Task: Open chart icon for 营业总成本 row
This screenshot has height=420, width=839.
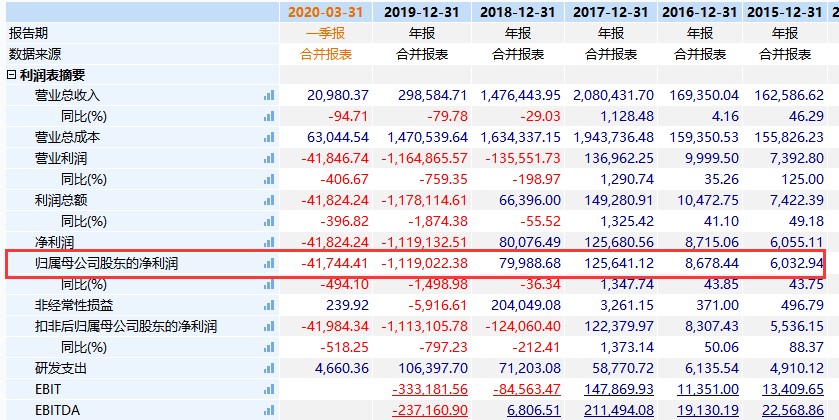Action: (x=269, y=138)
